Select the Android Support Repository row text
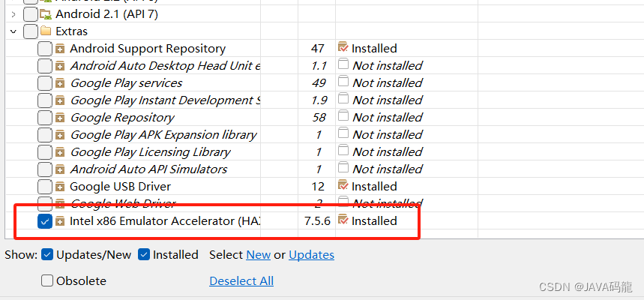 148,49
